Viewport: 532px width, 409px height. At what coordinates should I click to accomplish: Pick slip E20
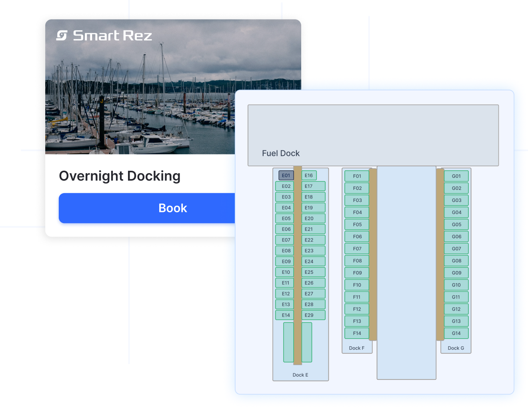click(313, 219)
